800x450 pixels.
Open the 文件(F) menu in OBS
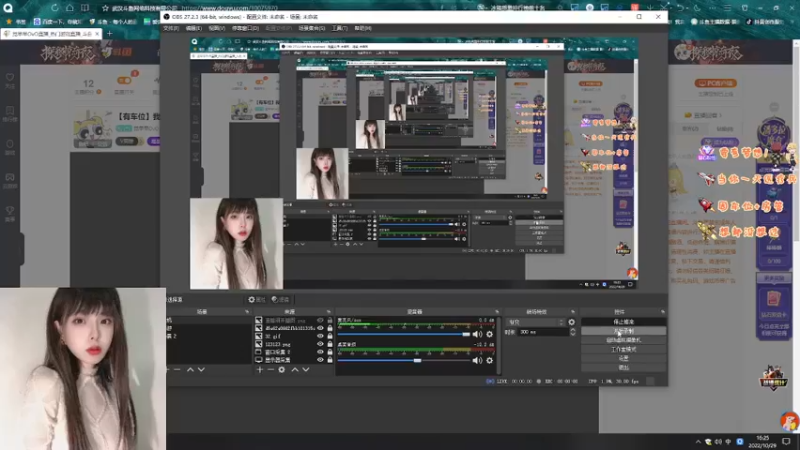pos(171,28)
